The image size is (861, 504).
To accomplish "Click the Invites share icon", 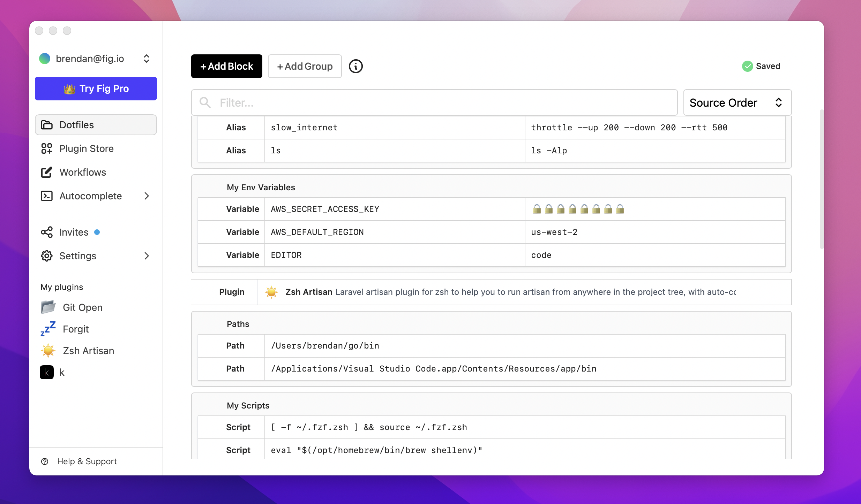I will (47, 232).
